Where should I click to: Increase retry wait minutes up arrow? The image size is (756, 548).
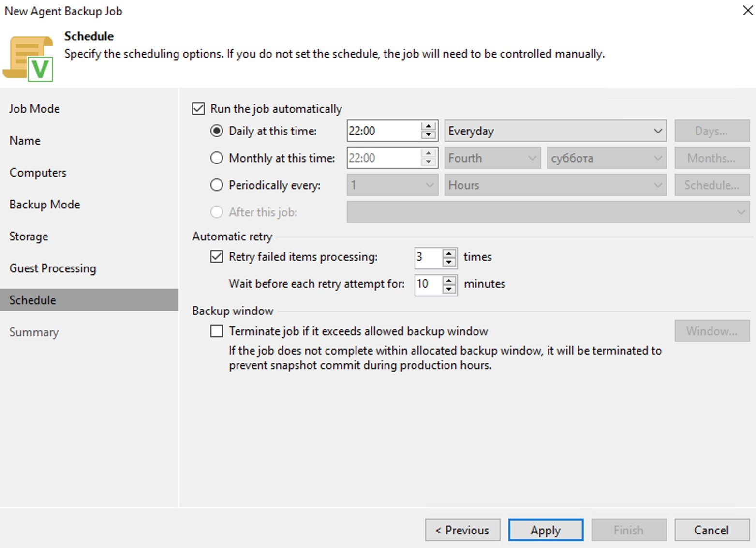pos(449,280)
